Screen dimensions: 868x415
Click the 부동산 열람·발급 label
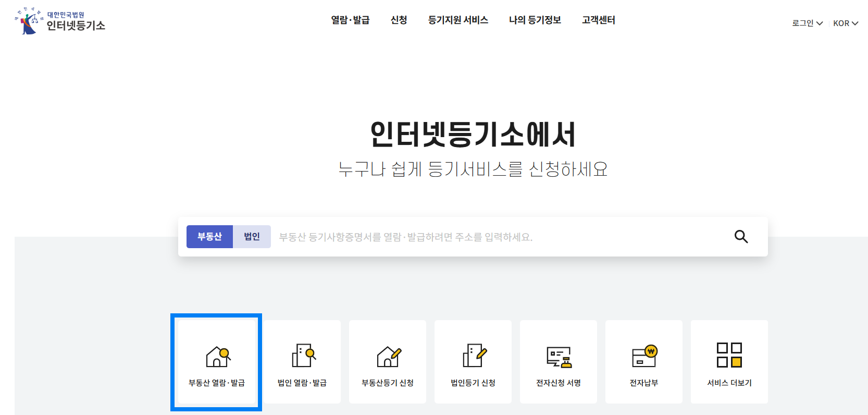pos(217,383)
